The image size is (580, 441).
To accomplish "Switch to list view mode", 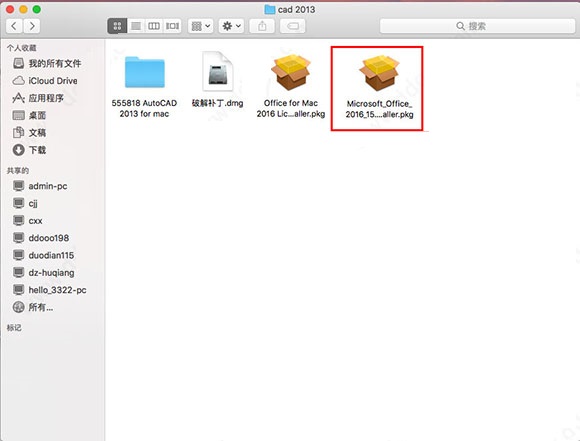I will pos(136,26).
